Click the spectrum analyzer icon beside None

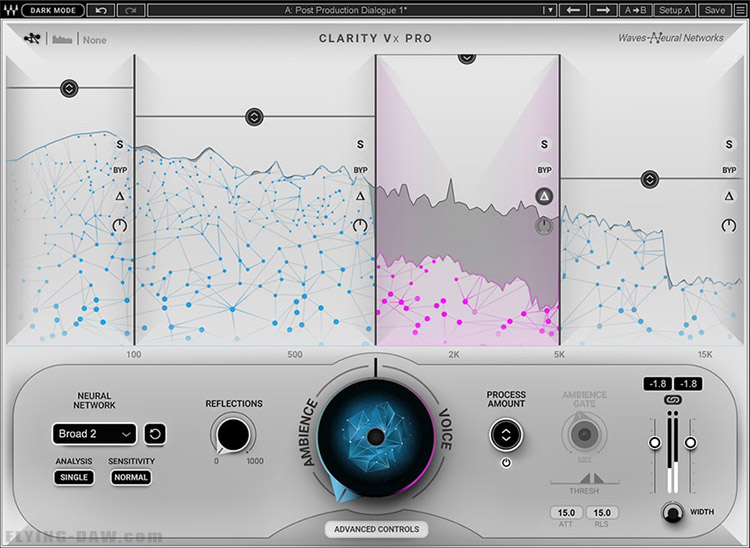point(62,39)
